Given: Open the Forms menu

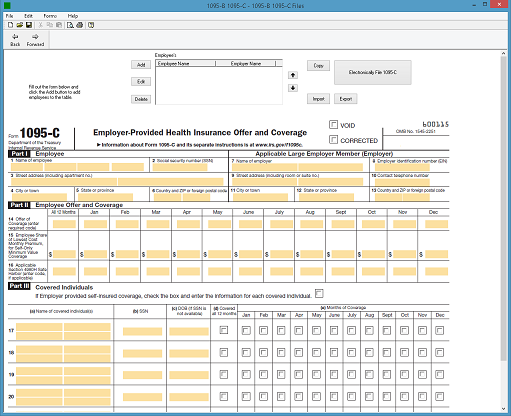Looking at the screenshot, I should tap(50, 16).
